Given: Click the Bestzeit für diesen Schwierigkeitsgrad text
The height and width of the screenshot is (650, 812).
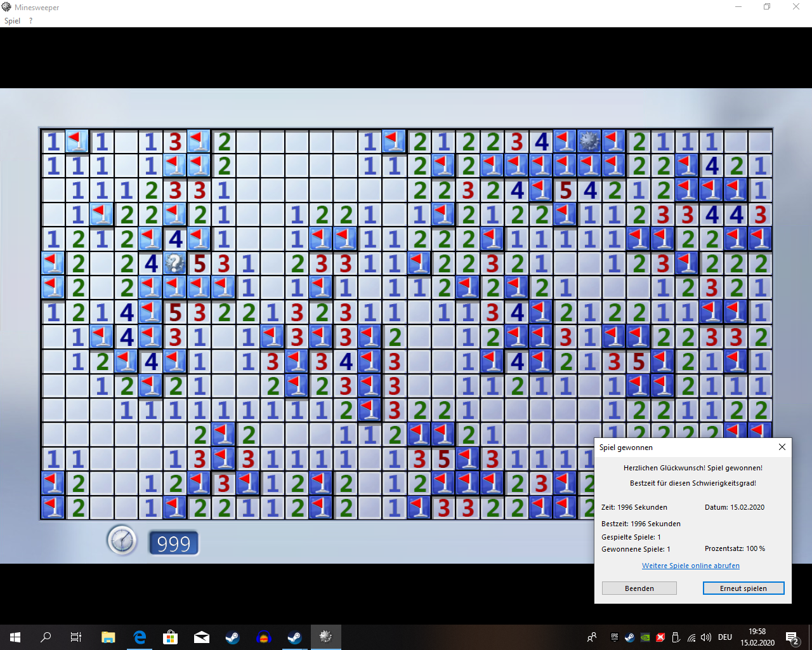Looking at the screenshot, I should 693,483.
